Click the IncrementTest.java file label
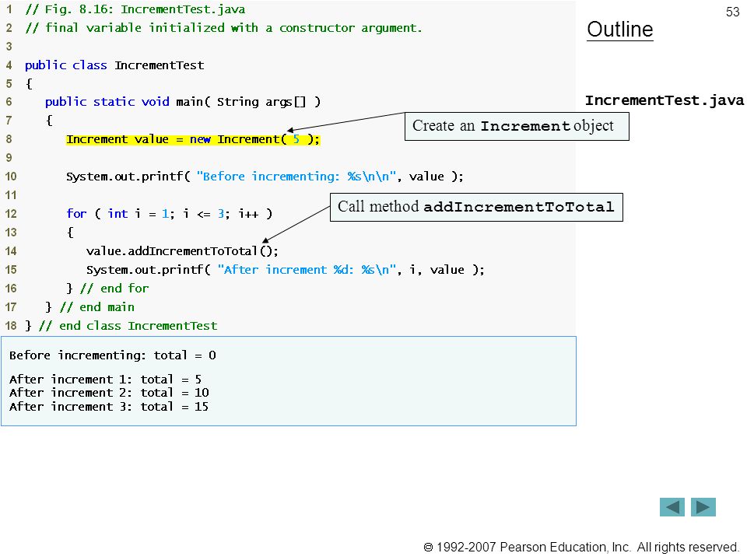The image size is (747, 560). coord(664,100)
